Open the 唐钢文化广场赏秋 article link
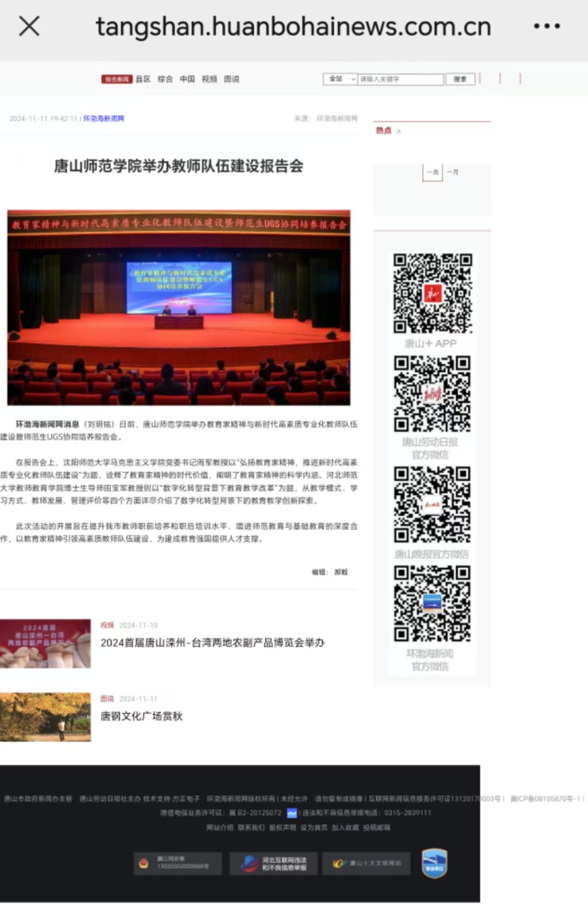Viewport: 588px width, 911px height. pos(141,716)
